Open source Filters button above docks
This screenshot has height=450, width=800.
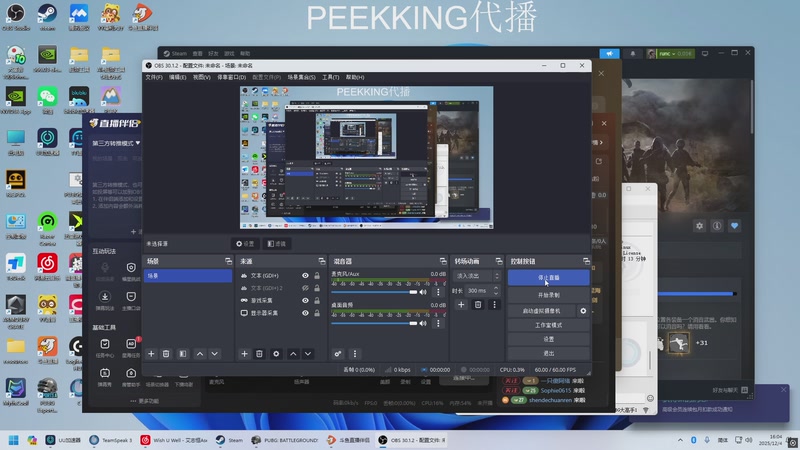coord(277,244)
